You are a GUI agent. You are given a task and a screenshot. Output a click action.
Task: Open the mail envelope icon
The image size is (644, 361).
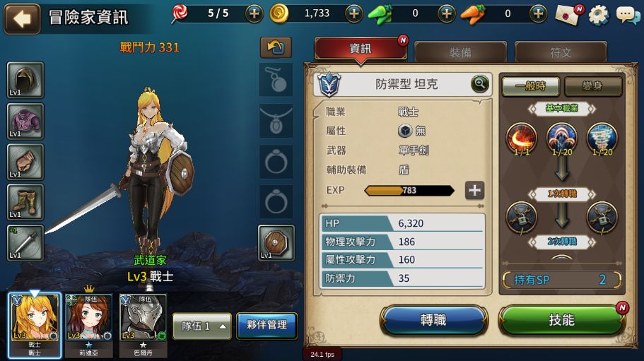coord(568,15)
